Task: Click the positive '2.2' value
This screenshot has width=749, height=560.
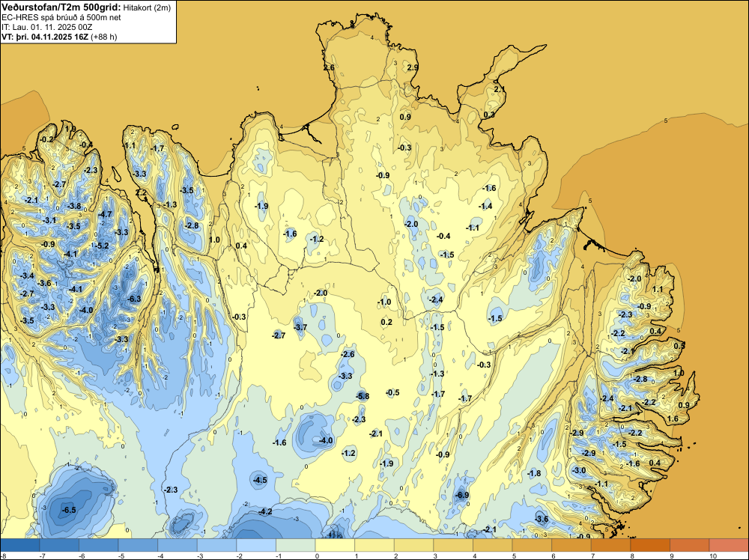Action: (x=142, y=192)
